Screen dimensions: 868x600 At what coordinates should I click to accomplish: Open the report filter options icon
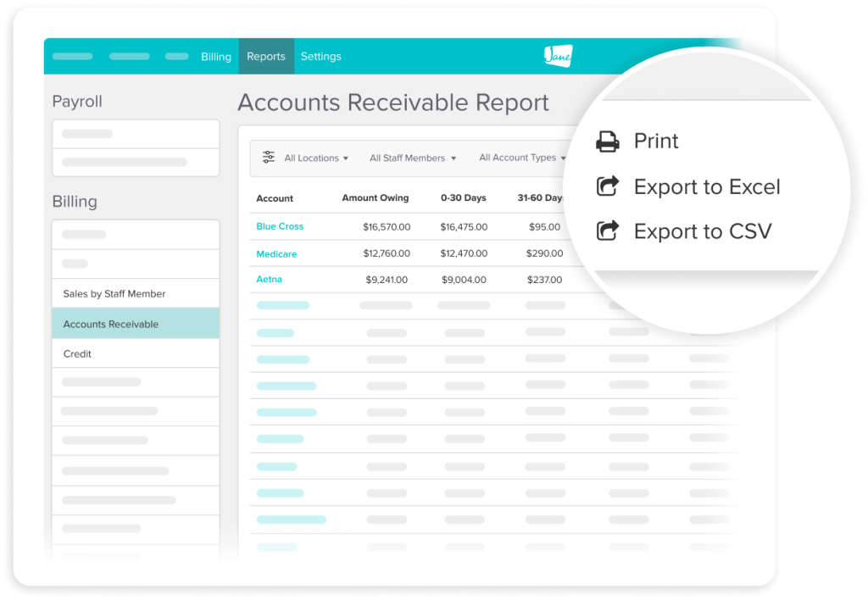[x=269, y=158]
